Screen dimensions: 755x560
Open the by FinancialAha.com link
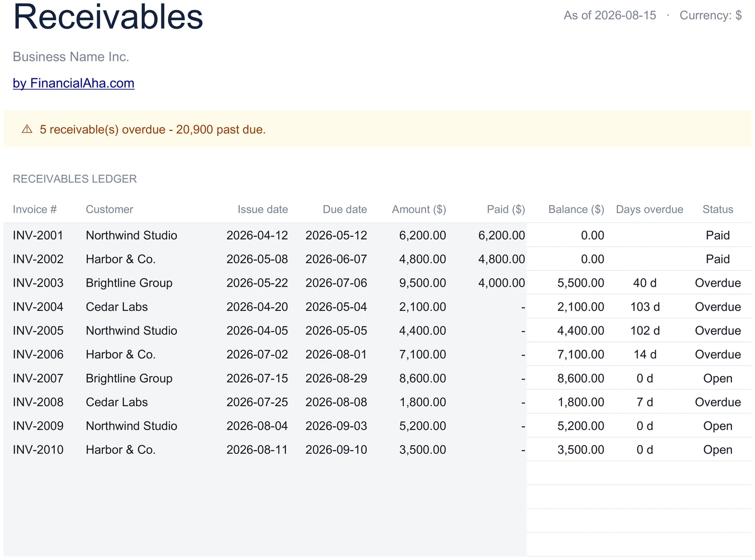(74, 83)
